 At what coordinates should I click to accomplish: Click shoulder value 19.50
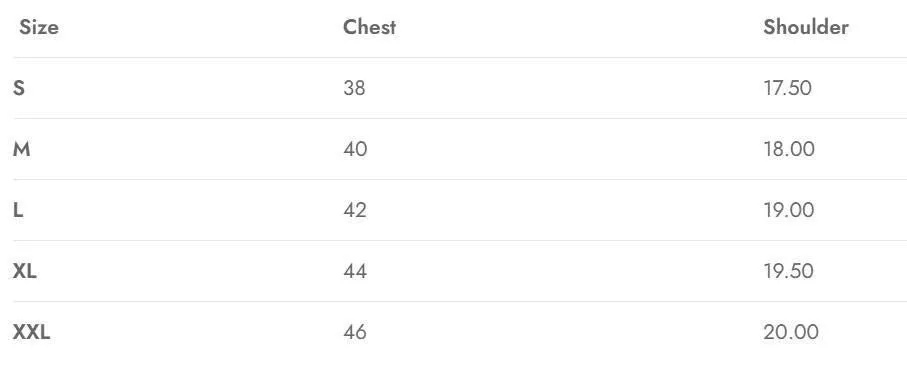tap(788, 271)
